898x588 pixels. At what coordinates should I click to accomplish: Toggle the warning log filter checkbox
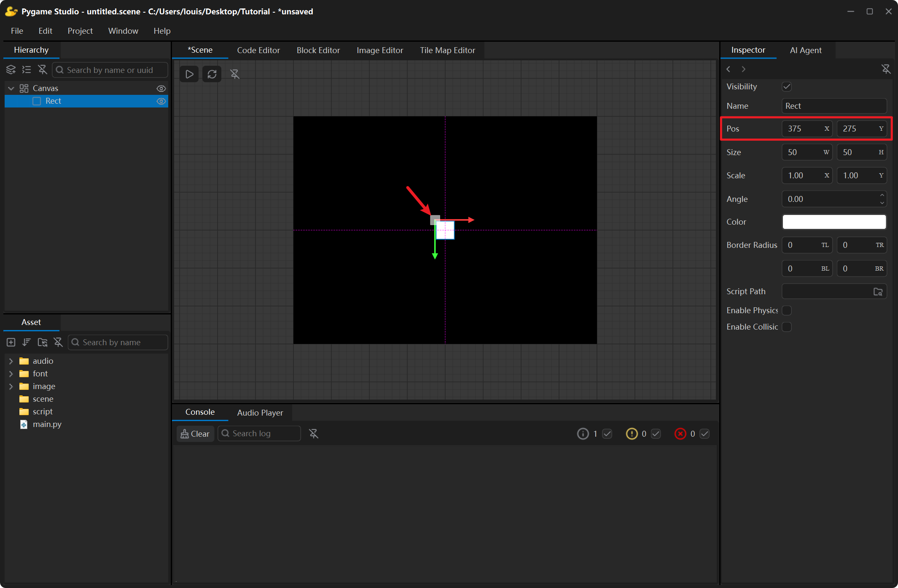coord(656,434)
